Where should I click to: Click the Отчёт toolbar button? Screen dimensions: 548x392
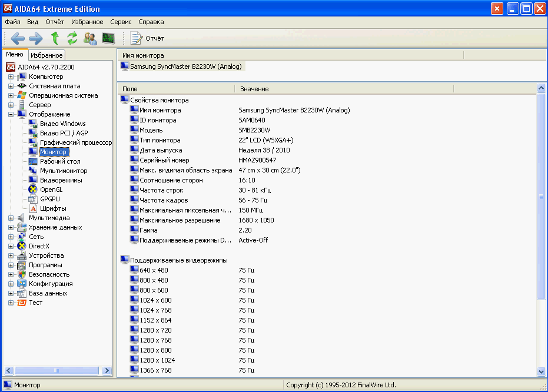pos(147,38)
